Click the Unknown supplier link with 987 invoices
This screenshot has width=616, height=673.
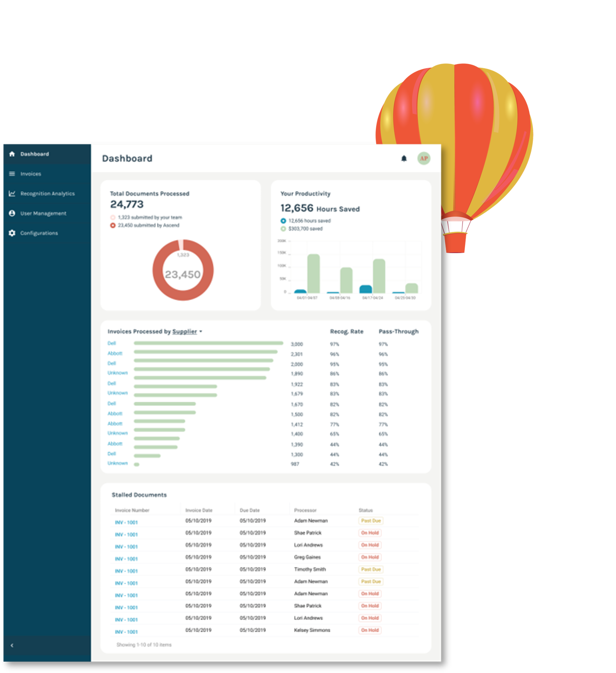tap(117, 463)
